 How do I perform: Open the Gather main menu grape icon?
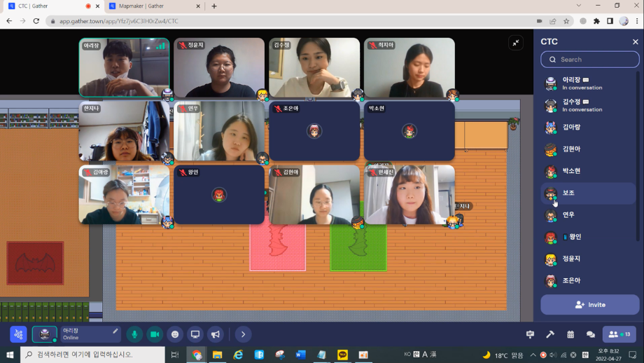(18, 334)
